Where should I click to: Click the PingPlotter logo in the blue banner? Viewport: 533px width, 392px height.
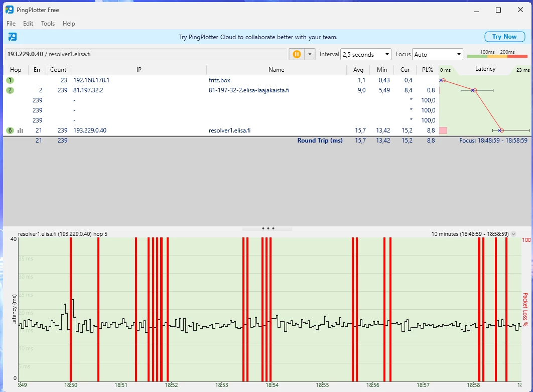pyautogui.click(x=13, y=37)
